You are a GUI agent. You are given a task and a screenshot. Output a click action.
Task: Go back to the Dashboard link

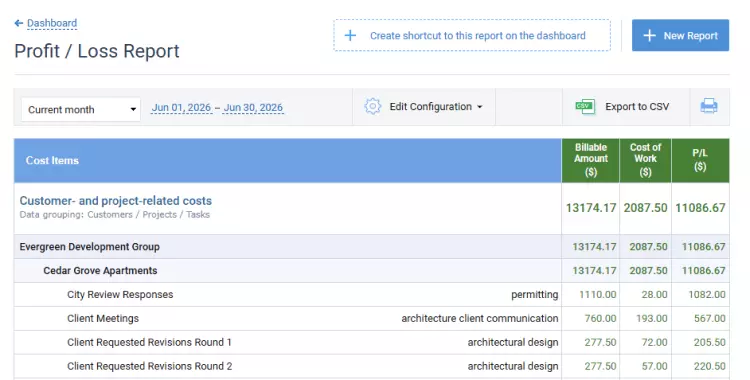52,23
